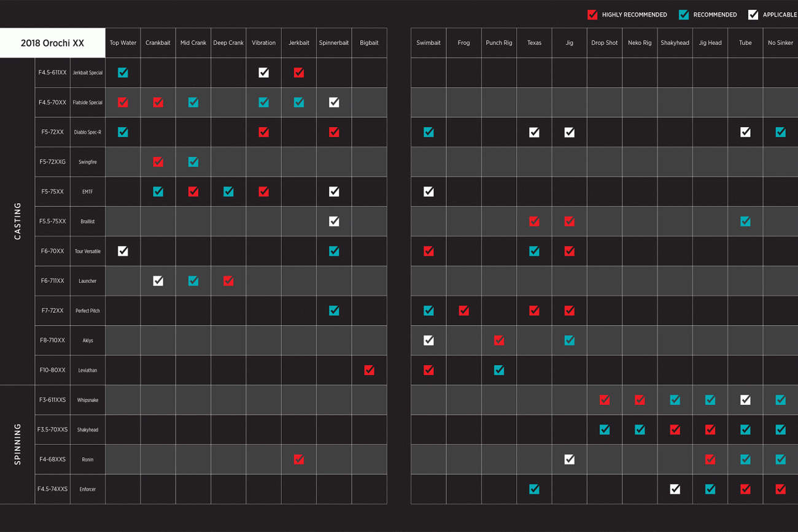This screenshot has width=798, height=532.
Task: Click the F4.5-611XX model label
Action: click(x=53, y=72)
